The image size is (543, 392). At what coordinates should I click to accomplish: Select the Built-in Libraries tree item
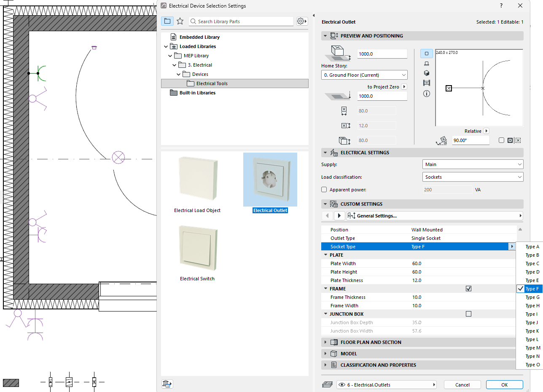[197, 93]
